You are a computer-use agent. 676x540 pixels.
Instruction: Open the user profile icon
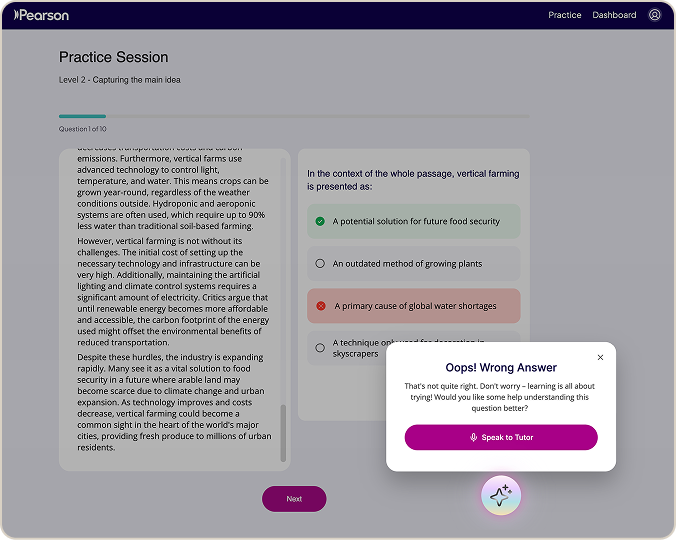654,15
